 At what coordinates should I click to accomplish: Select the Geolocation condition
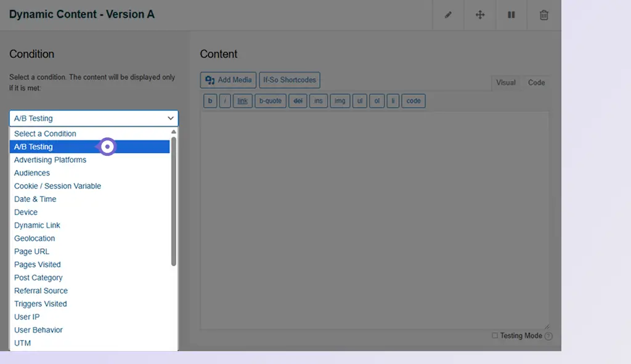click(89, 238)
